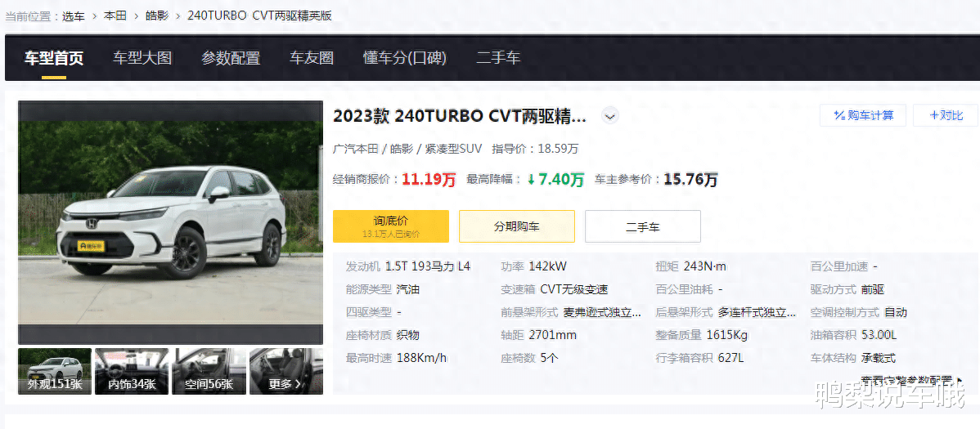Click the engine value 1.5T 193马力 L4
The image size is (980, 429).
[428, 266]
